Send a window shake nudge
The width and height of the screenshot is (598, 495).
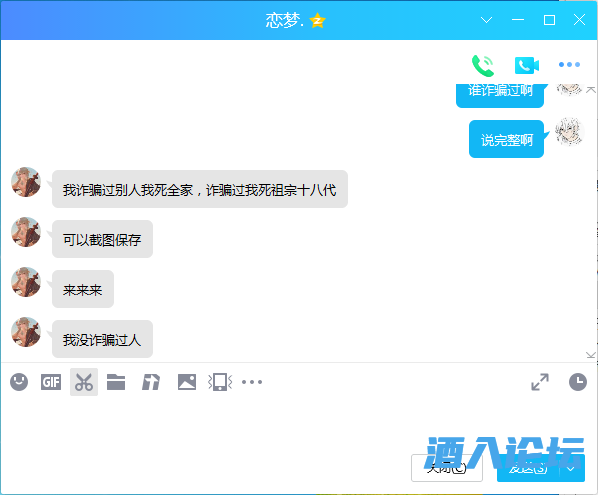tap(220, 382)
